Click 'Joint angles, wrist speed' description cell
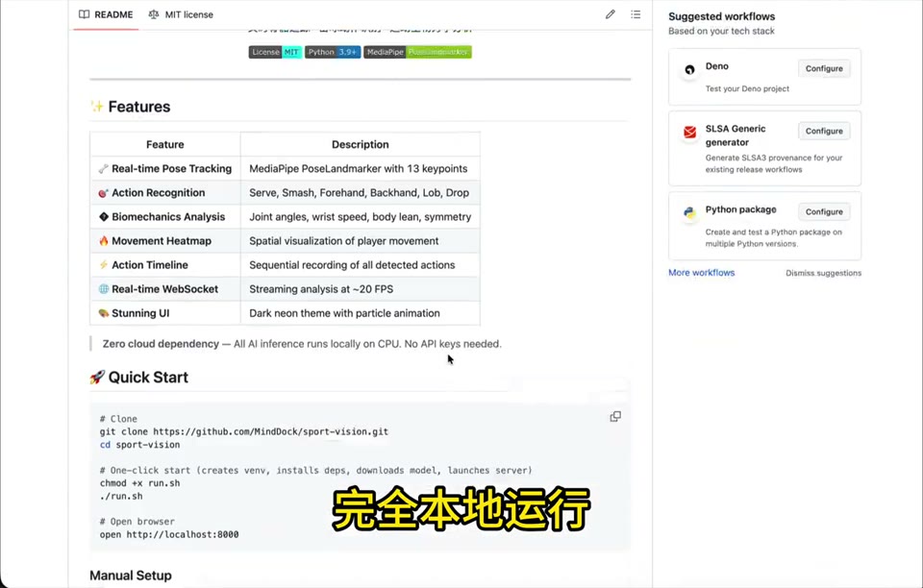Viewport: 923px width, 588px height. [361, 217]
